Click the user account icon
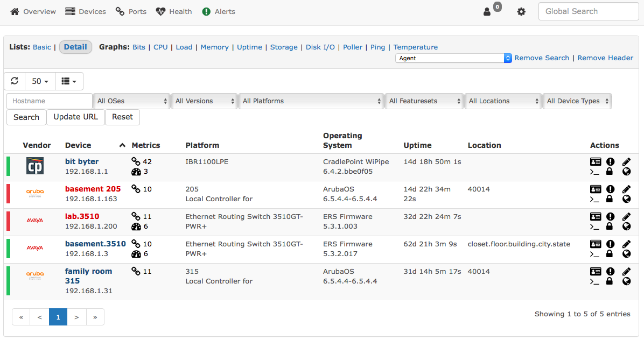 click(x=487, y=11)
